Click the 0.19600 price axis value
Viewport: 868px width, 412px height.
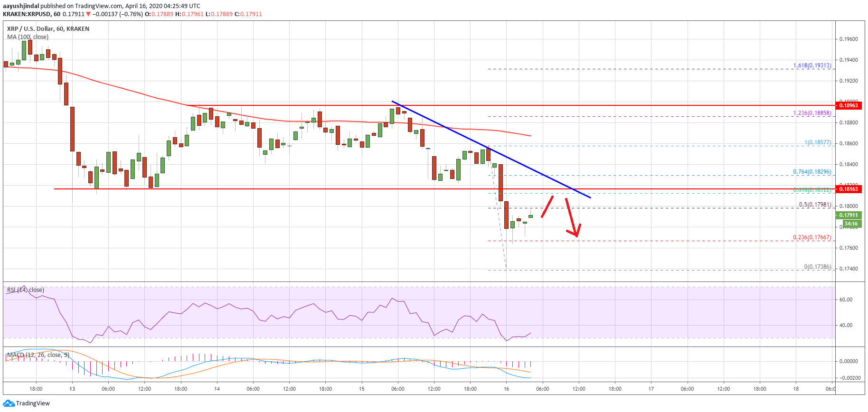pos(849,39)
